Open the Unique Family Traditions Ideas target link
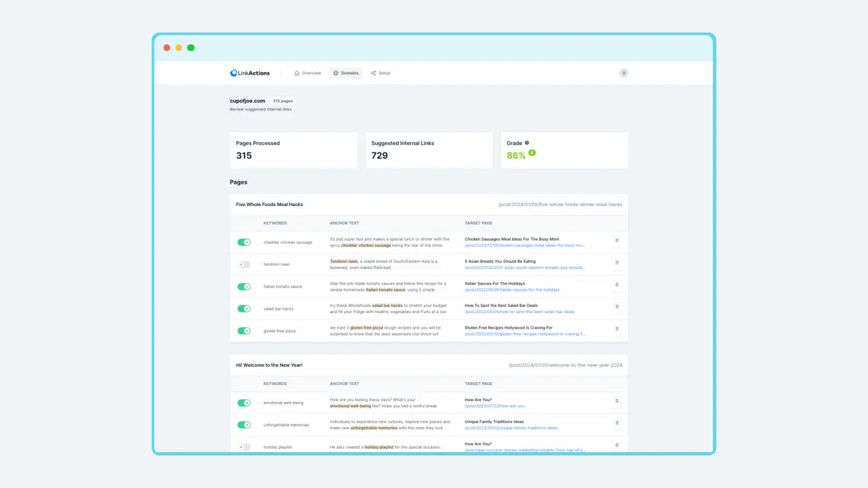The image size is (868, 488). [493, 421]
